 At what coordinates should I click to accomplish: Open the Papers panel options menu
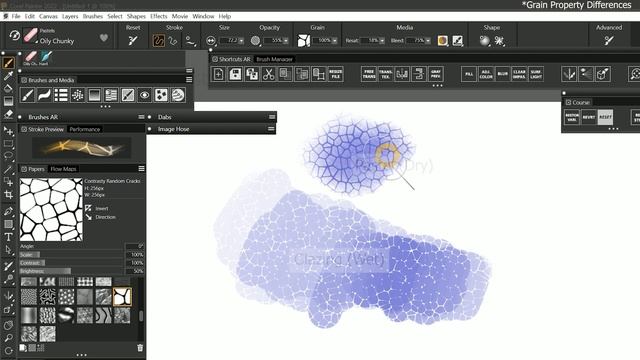pyautogui.click(x=141, y=169)
